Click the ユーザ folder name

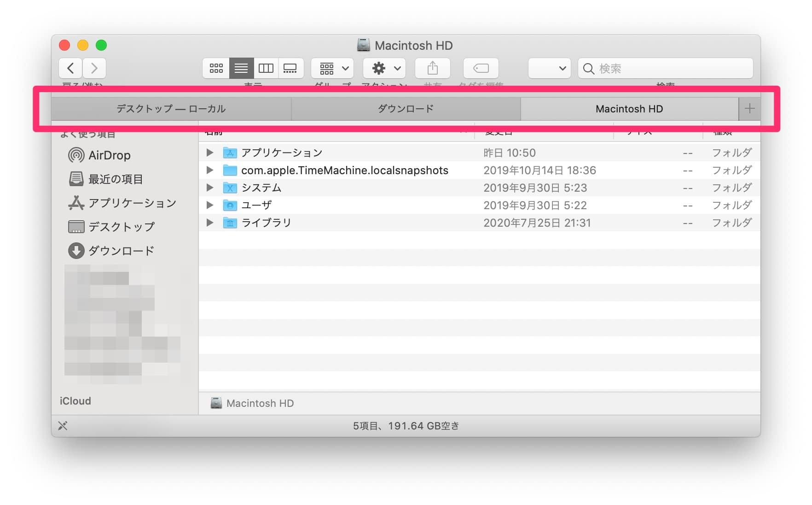[x=256, y=205]
